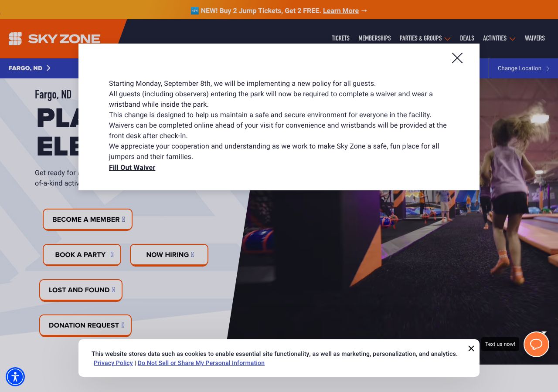558x392 pixels.
Task: Expand the Parties & Groups dropdown
Action: coord(425,38)
